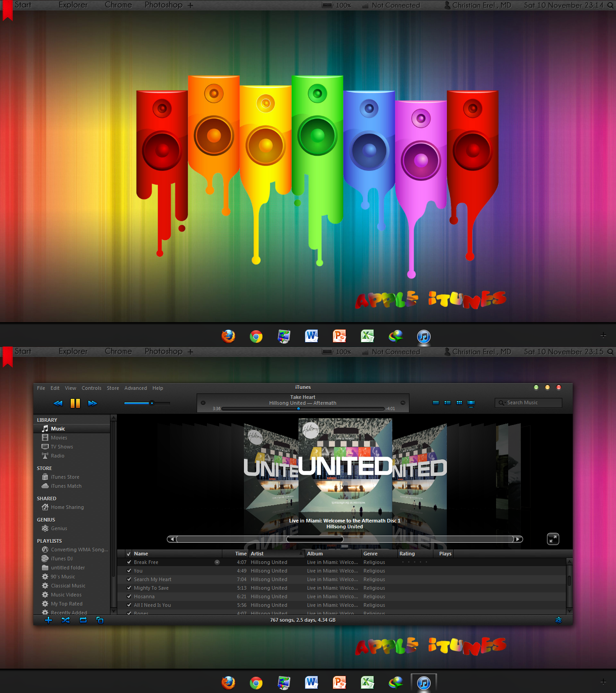
Task: Open the Controls menu
Action: click(92, 388)
